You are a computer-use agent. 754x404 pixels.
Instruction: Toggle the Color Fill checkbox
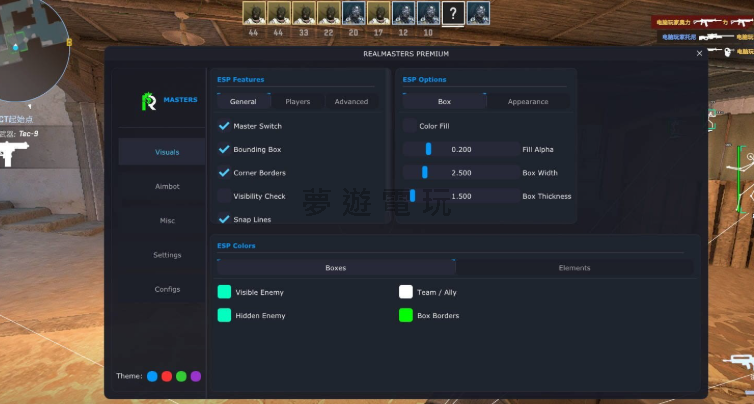tap(409, 126)
